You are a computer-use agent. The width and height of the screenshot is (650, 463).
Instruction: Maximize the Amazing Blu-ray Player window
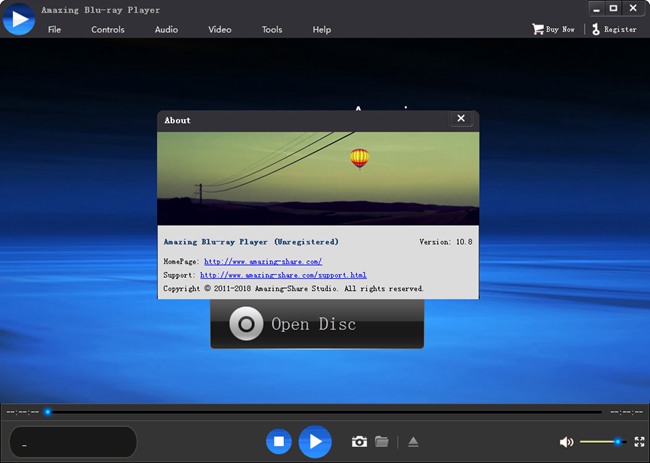(x=614, y=9)
